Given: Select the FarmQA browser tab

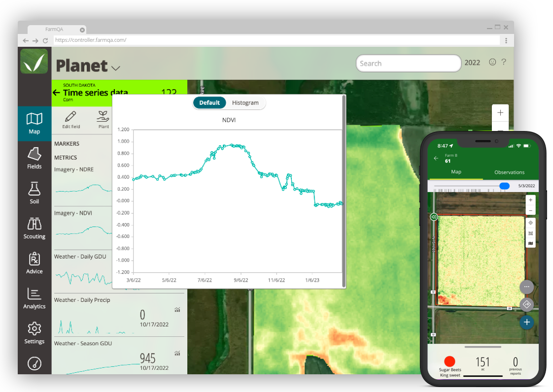Looking at the screenshot, I should click(x=56, y=30).
